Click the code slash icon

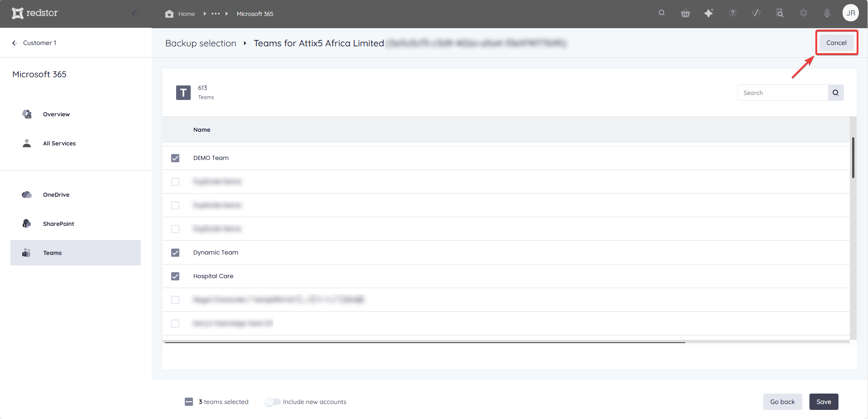(756, 13)
